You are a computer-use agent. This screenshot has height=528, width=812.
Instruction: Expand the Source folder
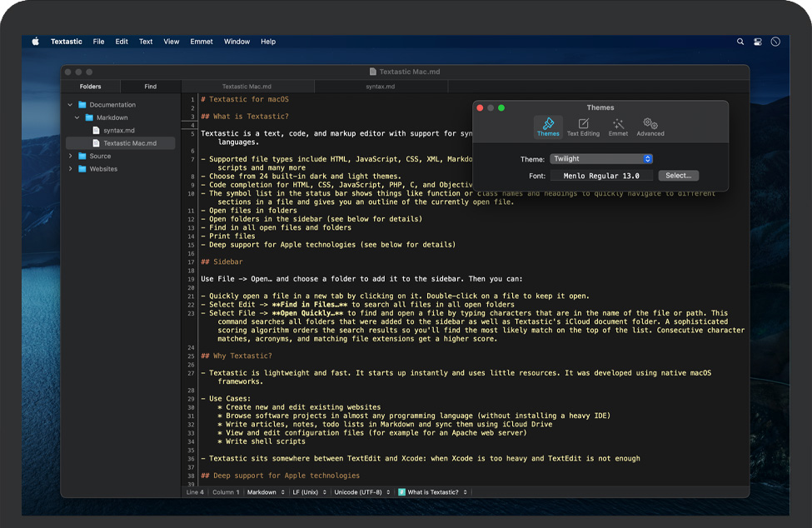point(71,156)
